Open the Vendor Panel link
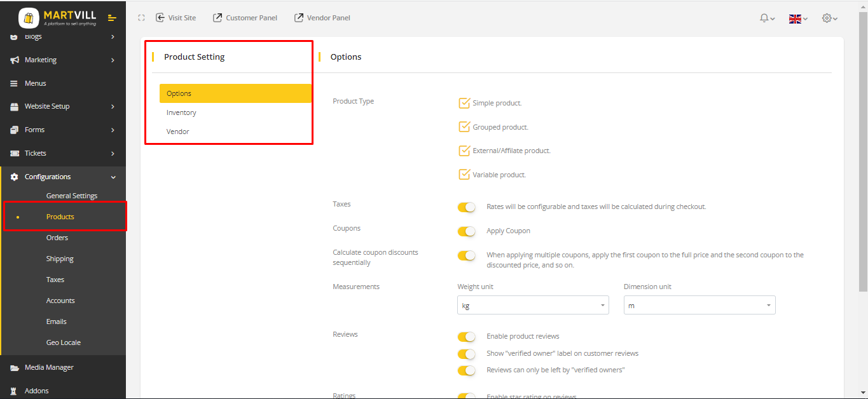868x399 pixels. click(322, 18)
